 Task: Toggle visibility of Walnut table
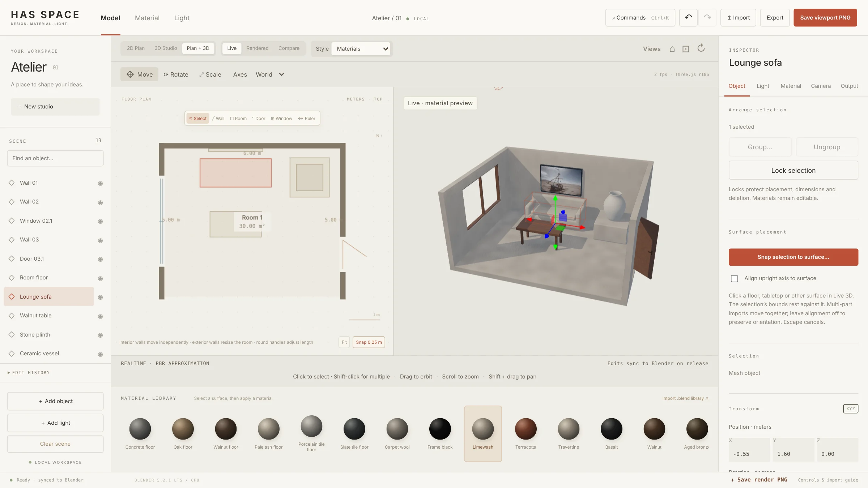[101, 316]
